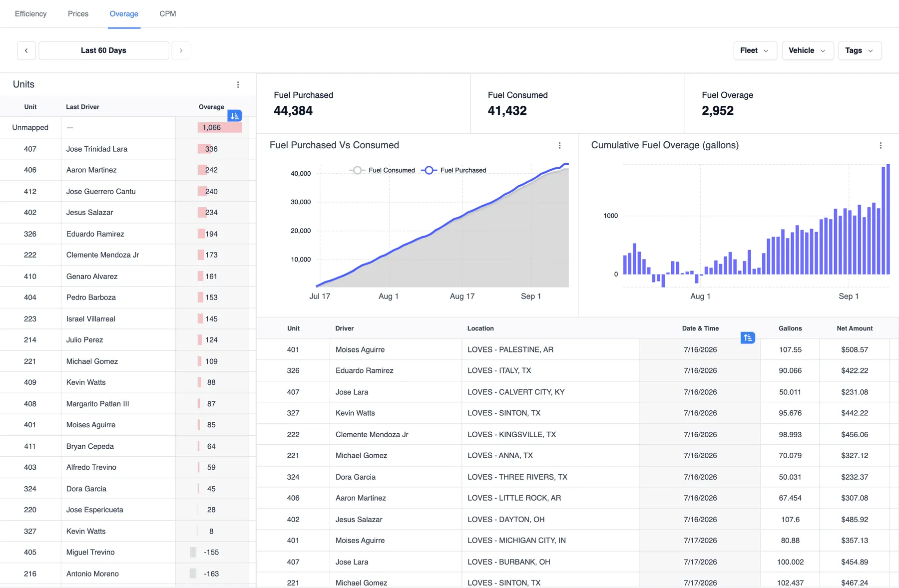This screenshot has height=588, width=899.
Task: Sort units by the Last Driver header
Action: (x=83, y=107)
